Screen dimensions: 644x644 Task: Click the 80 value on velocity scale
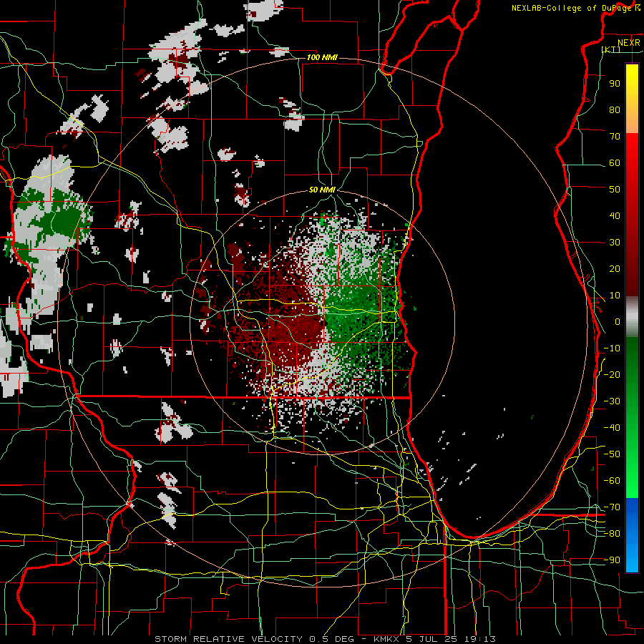coord(615,109)
